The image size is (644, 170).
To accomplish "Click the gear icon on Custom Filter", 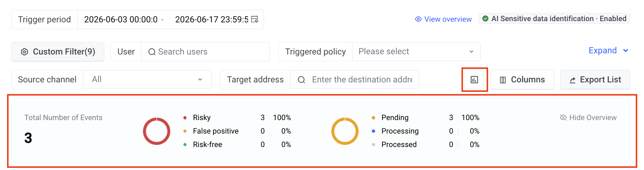I will 24,52.
